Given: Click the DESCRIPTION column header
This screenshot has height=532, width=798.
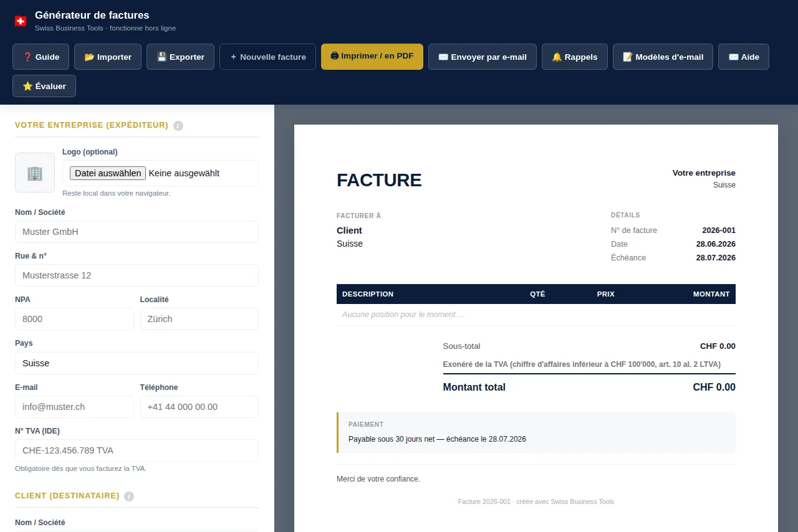Looking at the screenshot, I should pyautogui.click(x=368, y=294).
